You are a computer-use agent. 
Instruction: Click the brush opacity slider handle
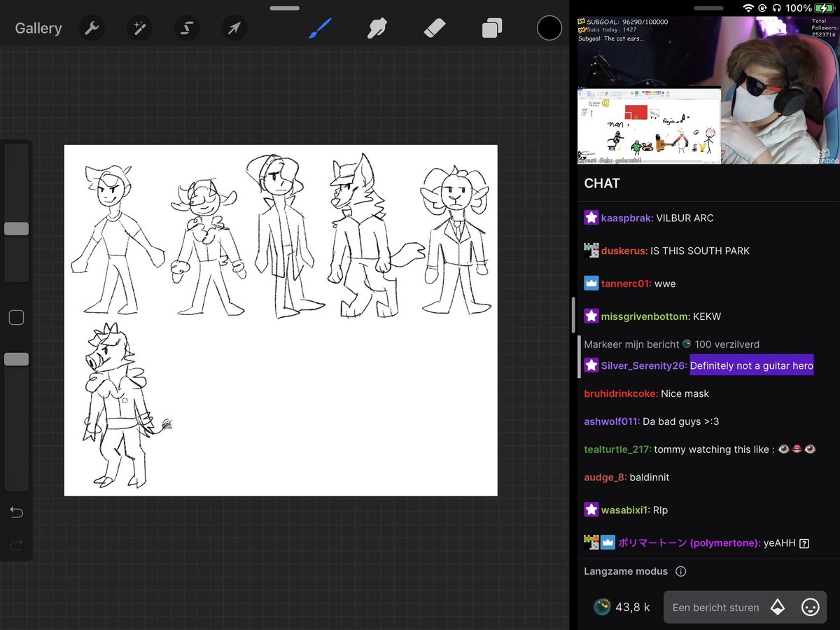pos(16,359)
